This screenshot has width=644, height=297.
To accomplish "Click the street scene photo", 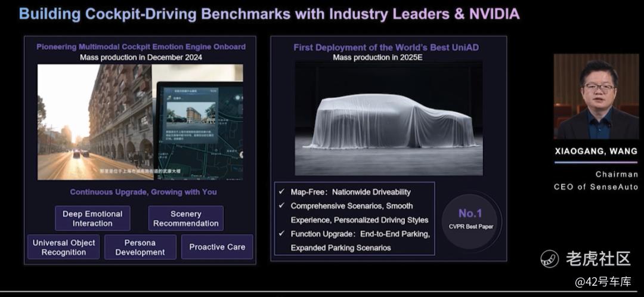I will (x=95, y=122).
